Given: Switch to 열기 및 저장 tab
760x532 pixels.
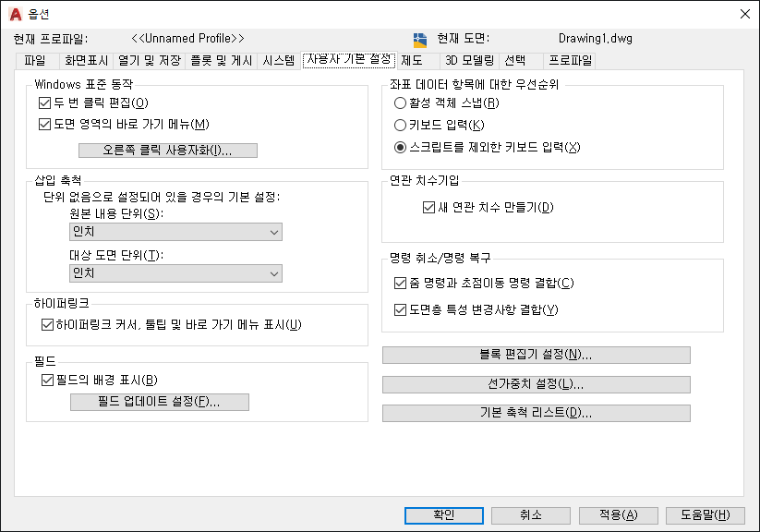Looking at the screenshot, I should pos(150,61).
